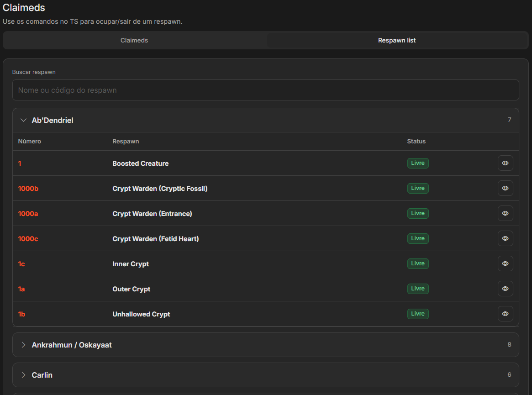
Task: Click the Inner Crypt respawn name
Action: (x=131, y=264)
